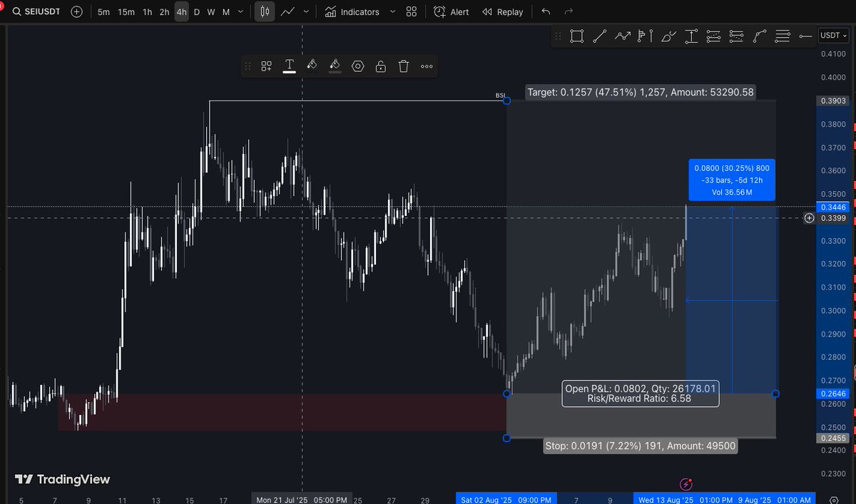Expand the favorite indicators dropdown arrow
Image resolution: width=856 pixels, height=504 pixels.
(392, 12)
